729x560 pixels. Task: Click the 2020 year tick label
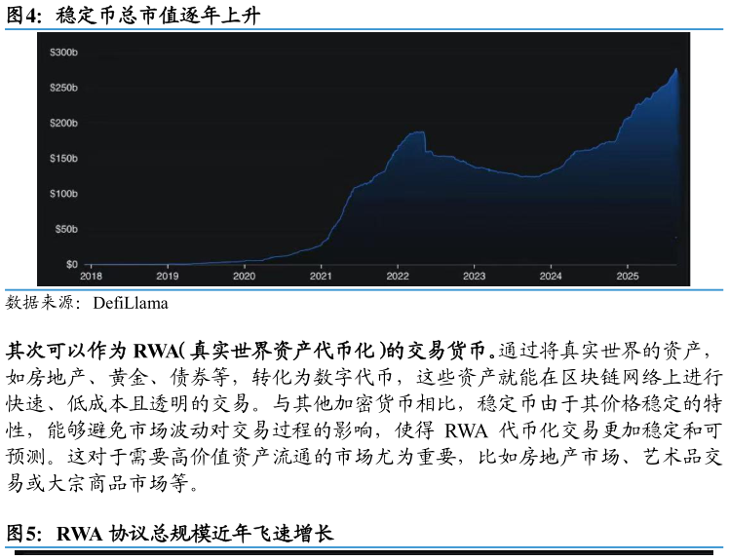click(x=244, y=277)
